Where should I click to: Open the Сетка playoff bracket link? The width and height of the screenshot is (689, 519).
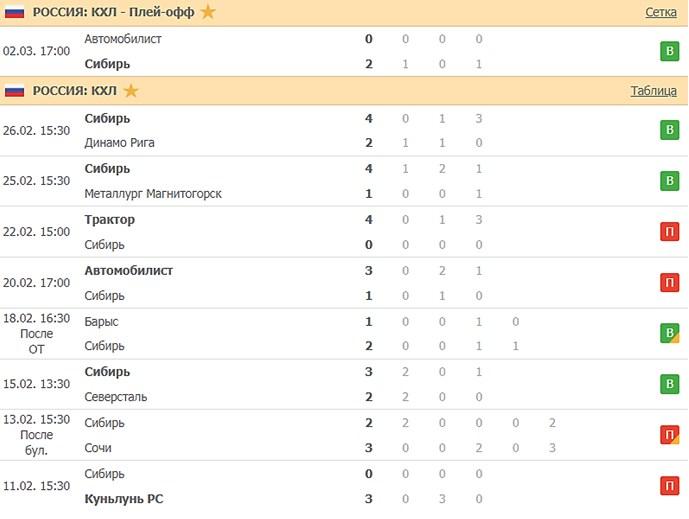coord(662,12)
